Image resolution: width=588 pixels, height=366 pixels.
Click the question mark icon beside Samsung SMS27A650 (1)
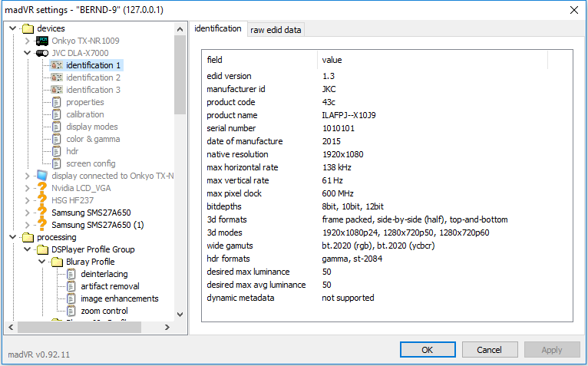(x=42, y=225)
